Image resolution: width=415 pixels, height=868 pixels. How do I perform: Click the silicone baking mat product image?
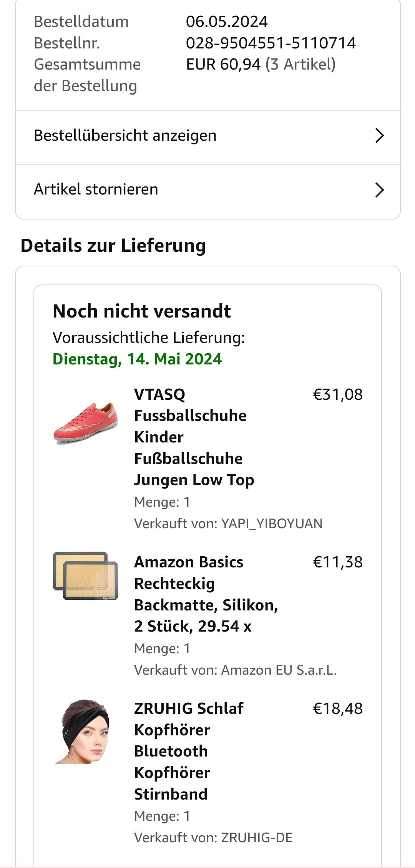pyautogui.click(x=85, y=576)
